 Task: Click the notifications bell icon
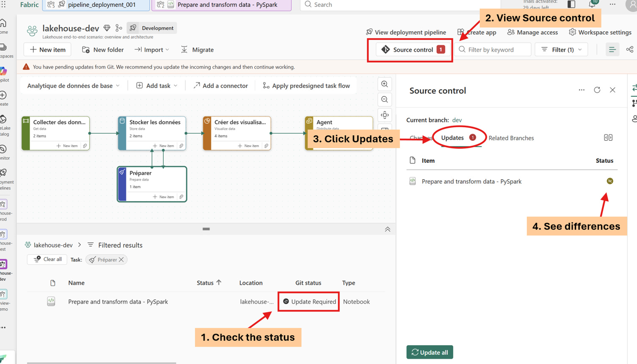point(592,4)
